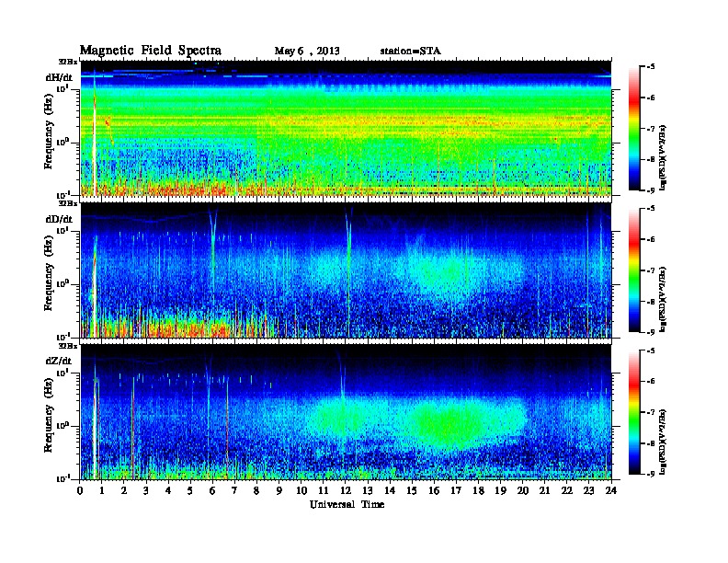Click the '21' hour tick label
The width and height of the screenshot is (728, 563).
[544, 491]
